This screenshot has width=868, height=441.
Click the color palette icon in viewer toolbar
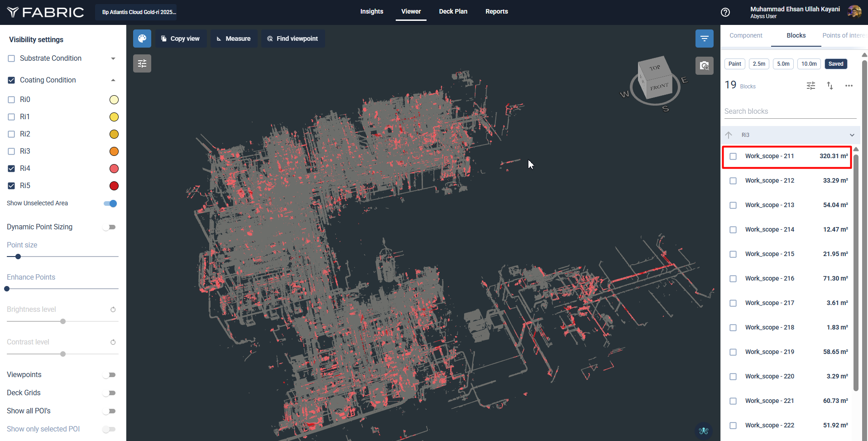point(142,39)
